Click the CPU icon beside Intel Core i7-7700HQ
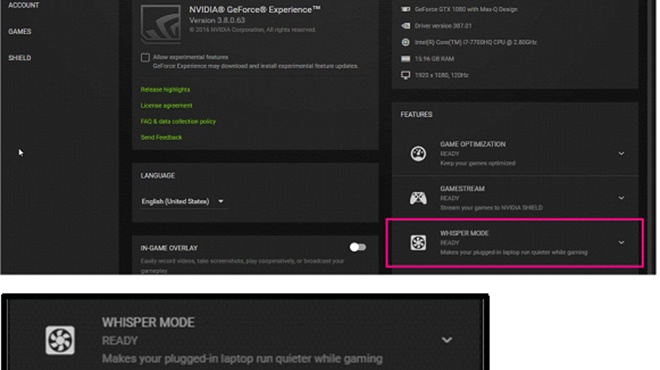 (405, 42)
